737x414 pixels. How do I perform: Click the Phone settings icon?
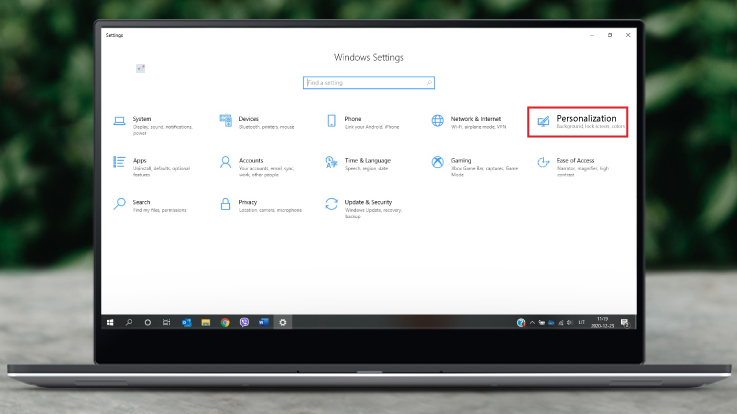[x=331, y=121]
